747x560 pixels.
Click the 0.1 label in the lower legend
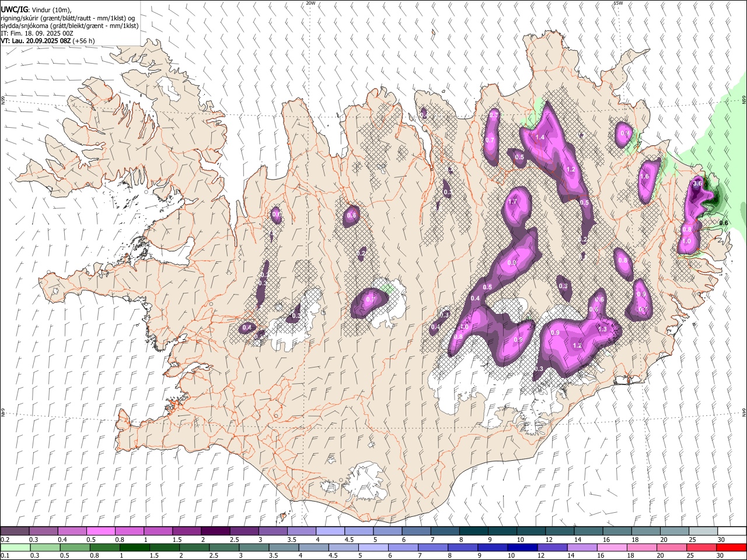(x=5, y=556)
